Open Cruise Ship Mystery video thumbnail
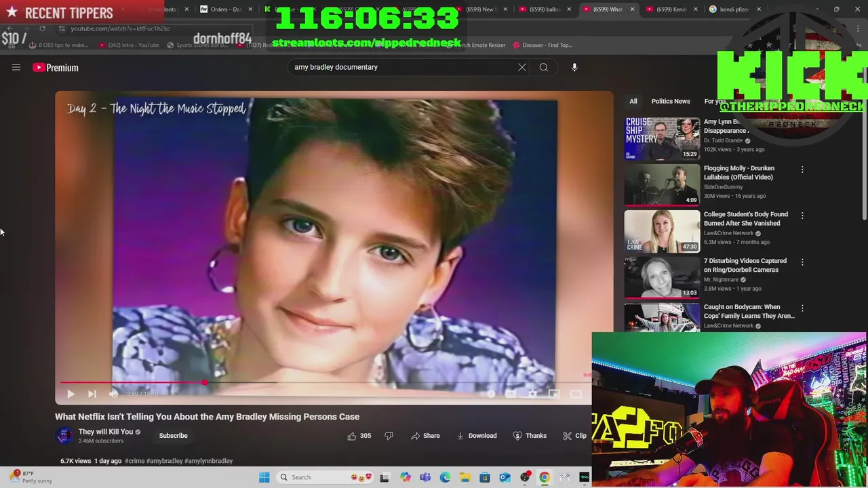Screen dimensions: 868x488 coord(662,139)
